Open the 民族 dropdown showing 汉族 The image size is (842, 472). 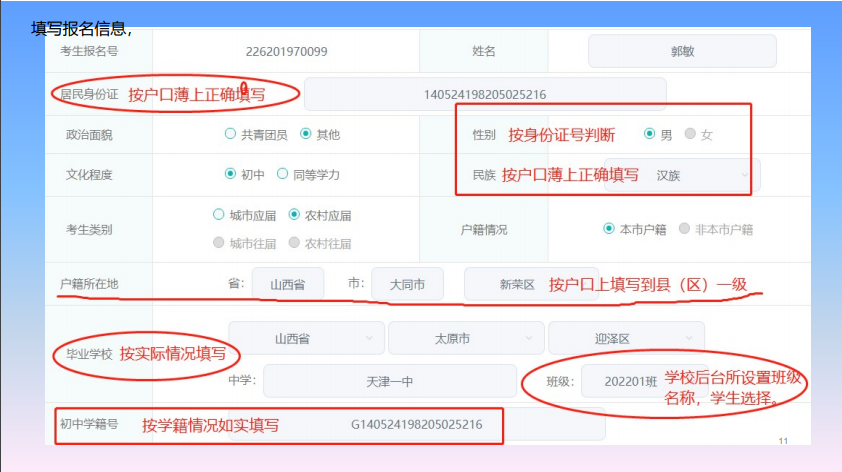pos(700,175)
